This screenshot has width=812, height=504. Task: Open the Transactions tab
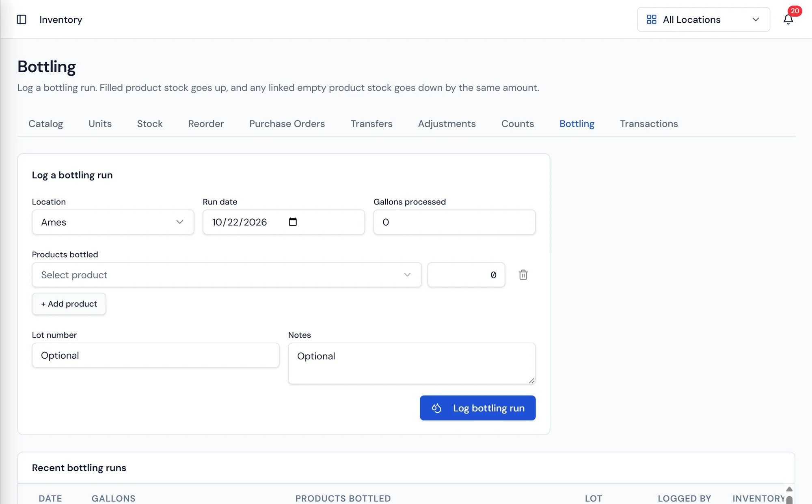[x=649, y=124]
